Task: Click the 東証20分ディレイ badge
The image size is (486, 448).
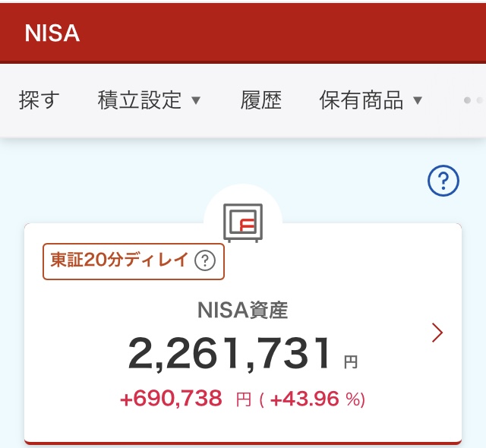Action: click(x=134, y=261)
